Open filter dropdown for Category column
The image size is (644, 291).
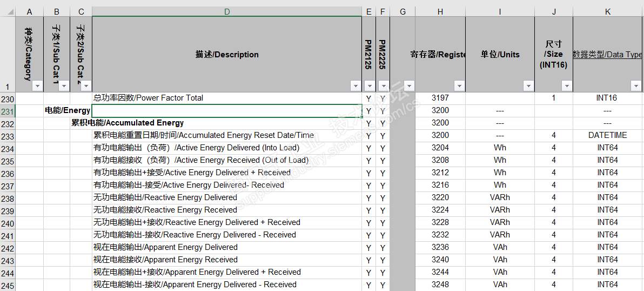(x=38, y=86)
